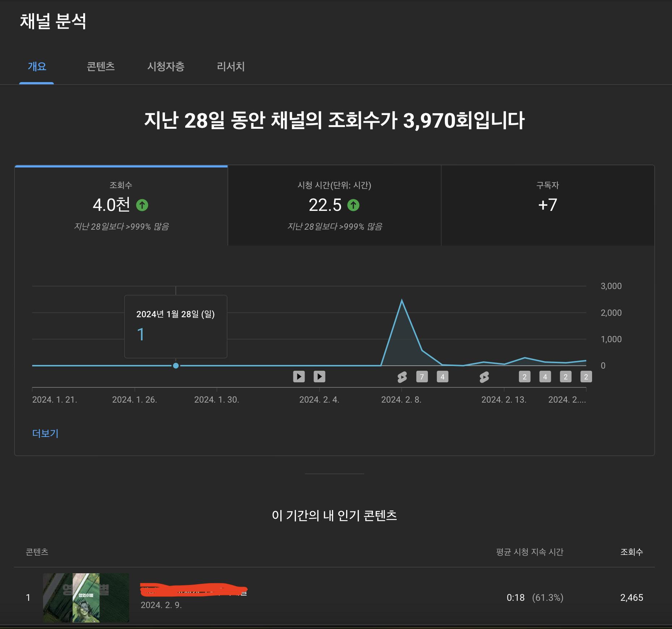Image resolution: width=672 pixels, height=629 pixels.
Task: Click the last "2" badge at the chart's end
Action: pos(586,377)
